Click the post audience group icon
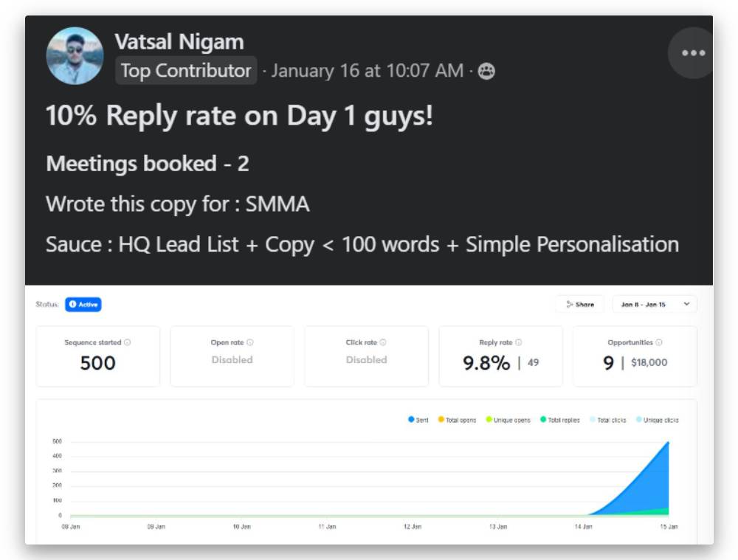The height and width of the screenshot is (560, 738). pos(486,72)
